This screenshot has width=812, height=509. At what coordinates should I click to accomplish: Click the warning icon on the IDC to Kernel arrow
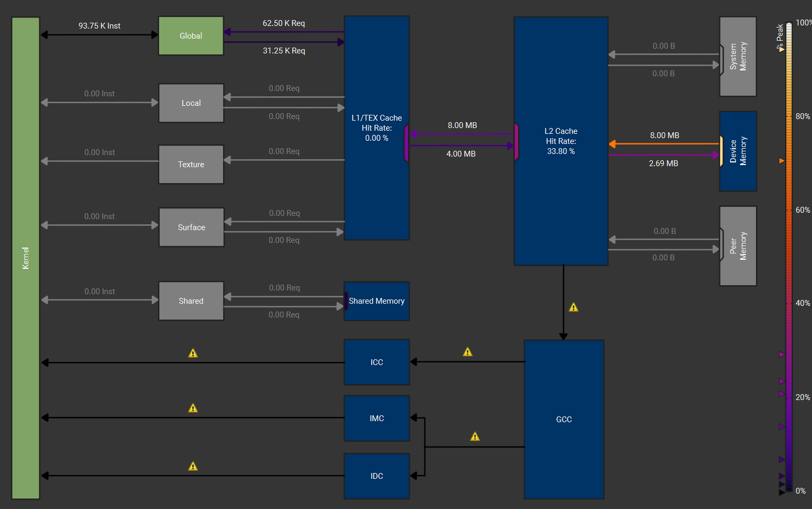[x=193, y=466]
